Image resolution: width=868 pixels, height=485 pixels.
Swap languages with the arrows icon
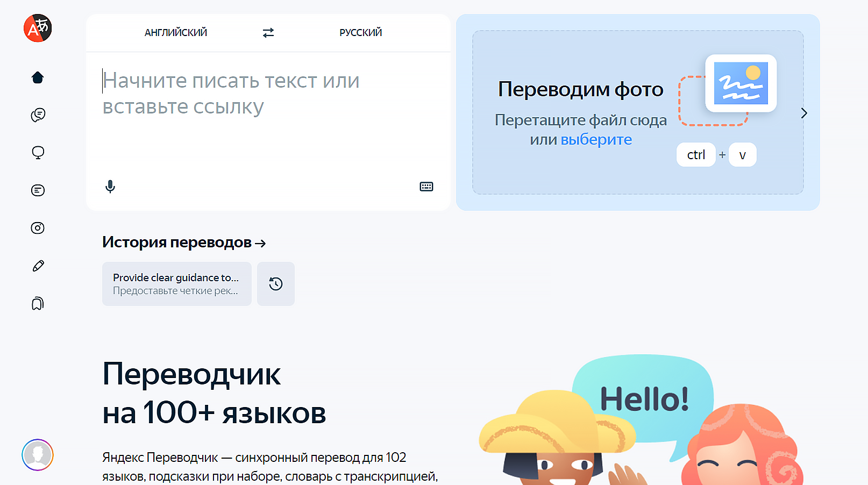pyautogui.click(x=268, y=33)
